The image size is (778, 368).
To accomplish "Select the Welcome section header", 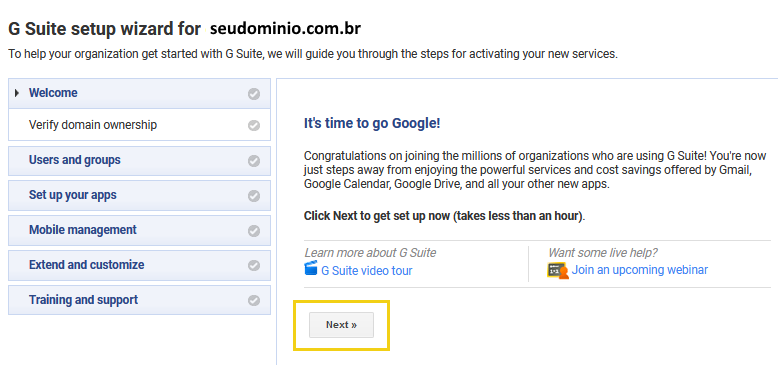I will point(139,93).
